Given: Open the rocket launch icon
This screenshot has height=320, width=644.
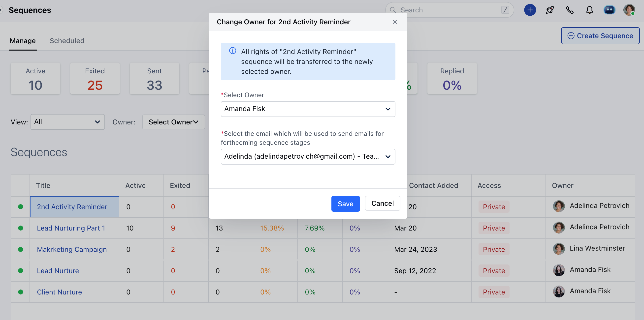Looking at the screenshot, I should (x=550, y=10).
